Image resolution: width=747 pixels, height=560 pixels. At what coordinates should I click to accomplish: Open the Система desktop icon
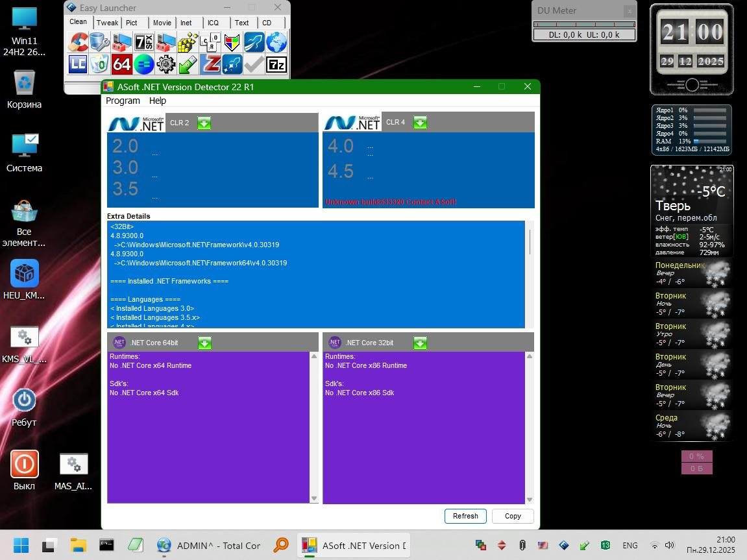tap(24, 152)
